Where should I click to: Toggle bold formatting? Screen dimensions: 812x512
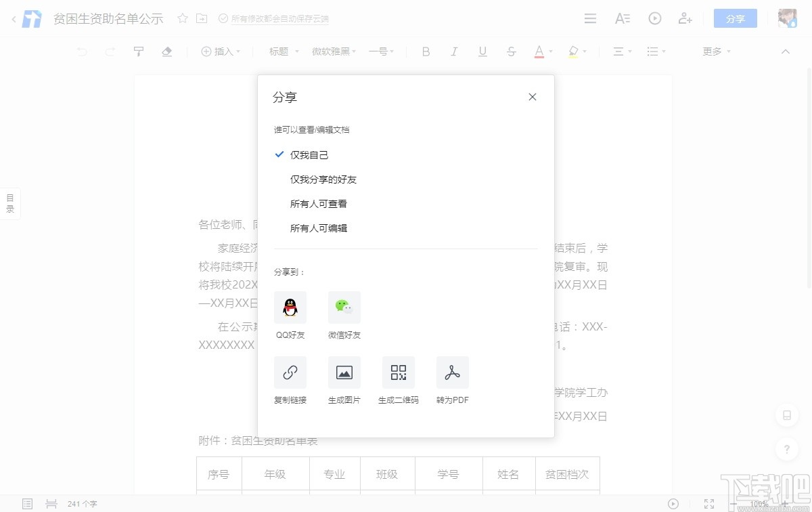point(426,51)
